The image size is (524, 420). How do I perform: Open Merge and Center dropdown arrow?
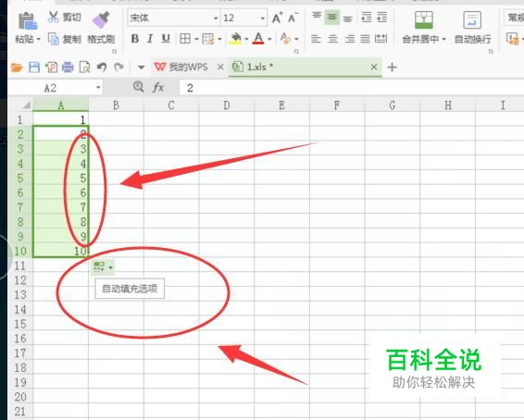click(443, 40)
